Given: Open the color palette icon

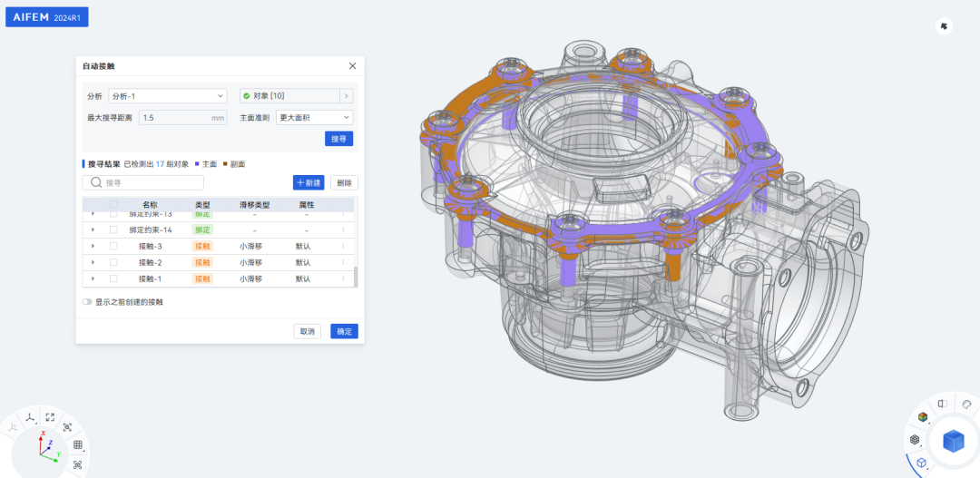Looking at the screenshot, I should click(967, 404).
